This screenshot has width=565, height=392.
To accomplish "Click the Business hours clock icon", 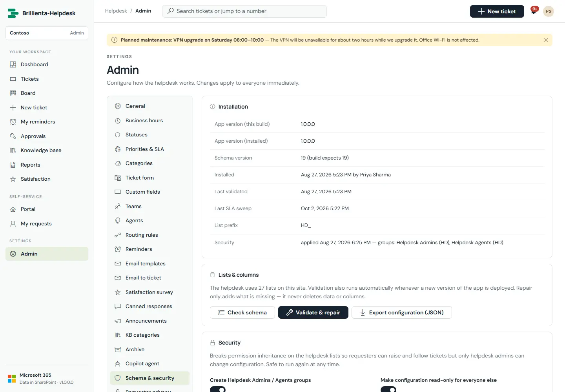I will click(x=118, y=120).
